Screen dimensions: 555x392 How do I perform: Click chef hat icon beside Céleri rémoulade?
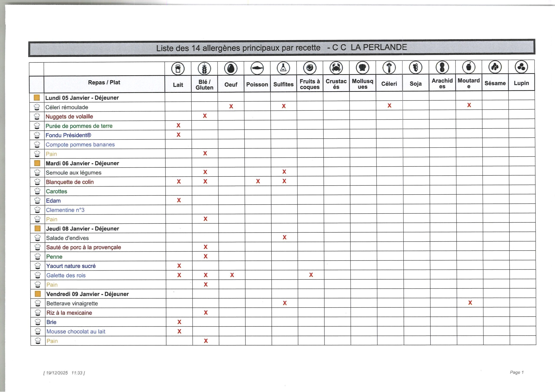(x=37, y=107)
